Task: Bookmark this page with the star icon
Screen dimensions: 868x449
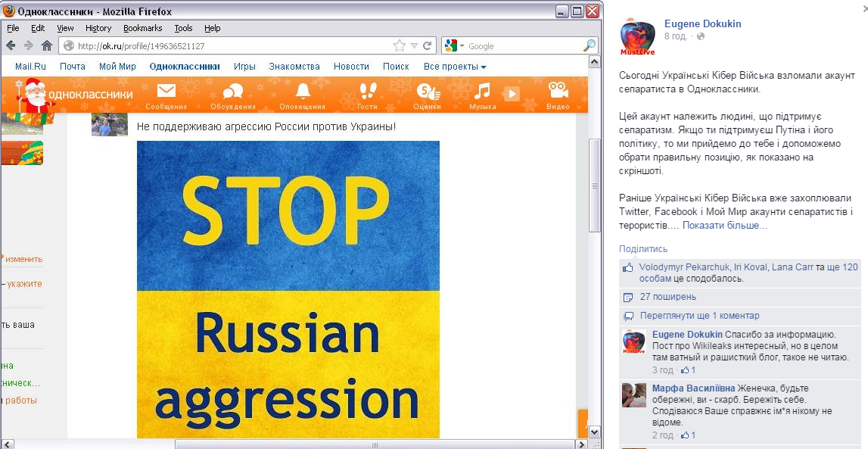Action: [399, 45]
